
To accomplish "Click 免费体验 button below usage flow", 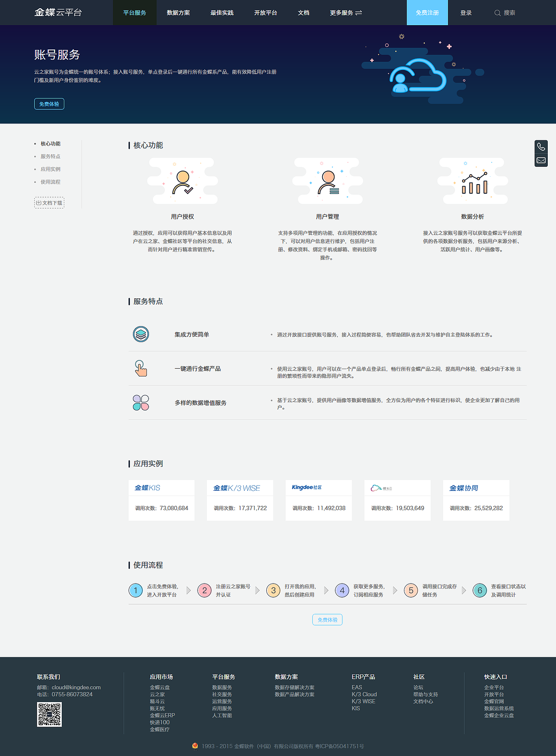I will (328, 620).
